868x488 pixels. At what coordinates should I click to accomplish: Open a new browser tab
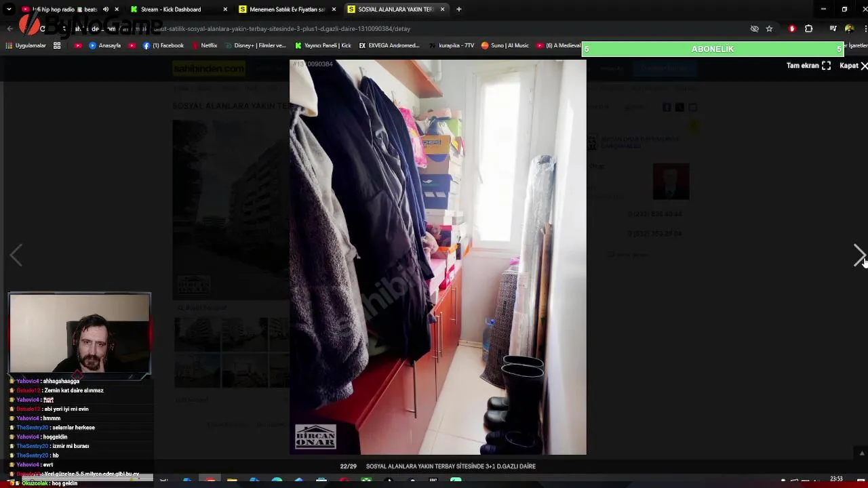click(459, 9)
